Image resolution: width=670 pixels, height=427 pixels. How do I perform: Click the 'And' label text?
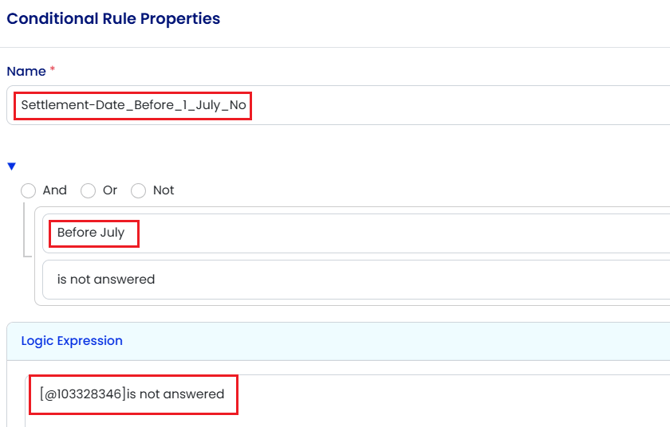click(54, 190)
